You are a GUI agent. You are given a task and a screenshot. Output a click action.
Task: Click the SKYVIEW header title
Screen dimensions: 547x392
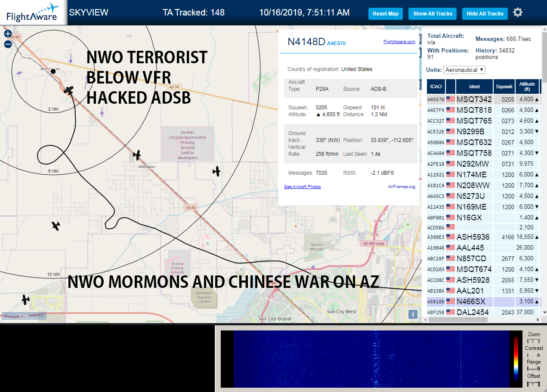tap(89, 12)
